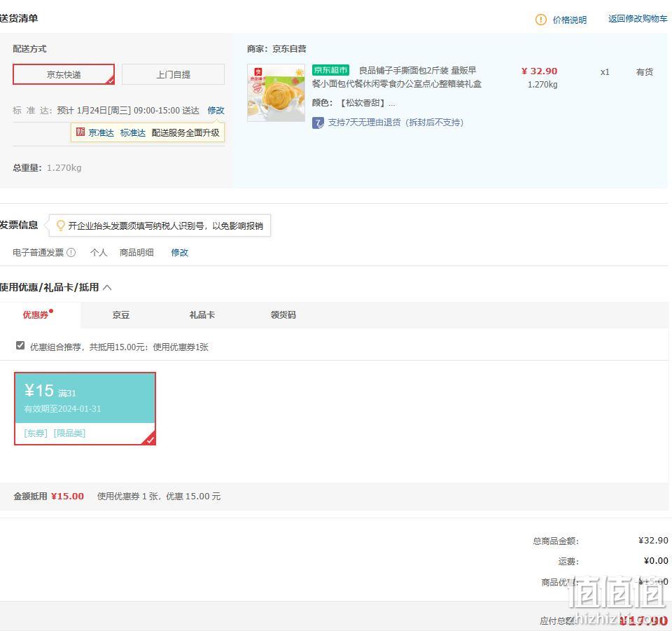Modify invoice info via 修改 link
The width and height of the screenshot is (672, 631).
coord(180,253)
